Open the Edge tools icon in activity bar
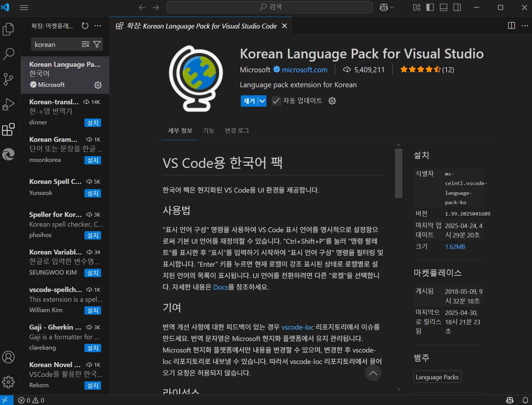 coord(8,154)
